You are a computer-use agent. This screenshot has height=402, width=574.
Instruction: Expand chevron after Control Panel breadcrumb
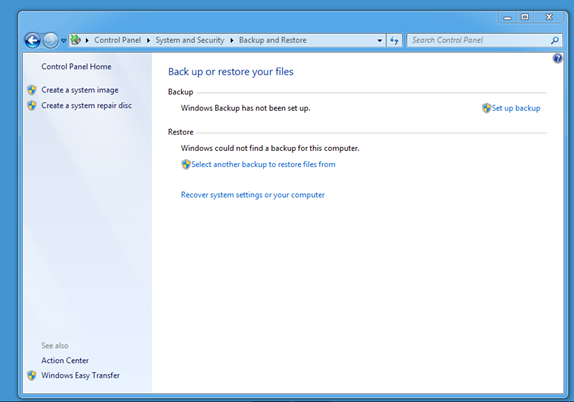tap(148, 40)
